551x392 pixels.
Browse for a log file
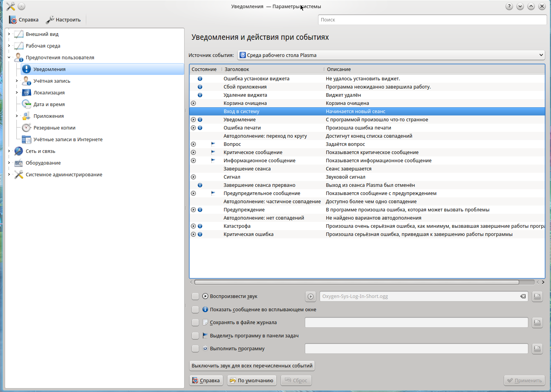tap(537, 323)
